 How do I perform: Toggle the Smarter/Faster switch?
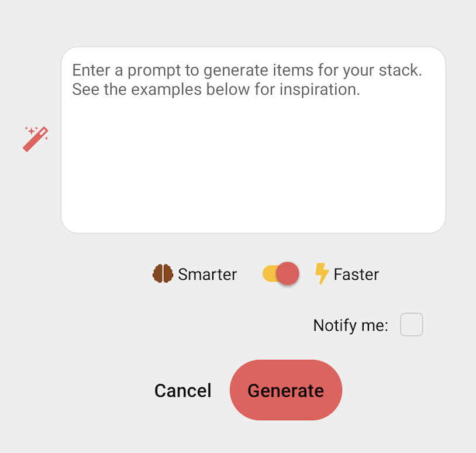pos(281,274)
